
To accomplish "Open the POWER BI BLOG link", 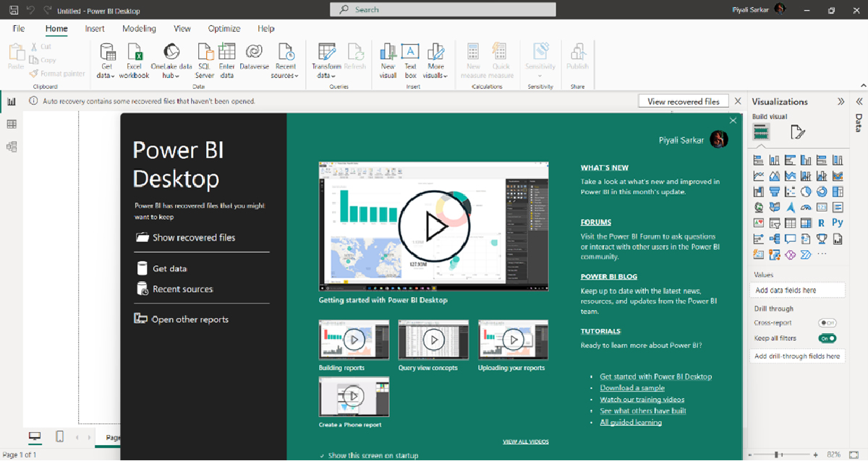I will pyautogui.click(x=609, y=277).
